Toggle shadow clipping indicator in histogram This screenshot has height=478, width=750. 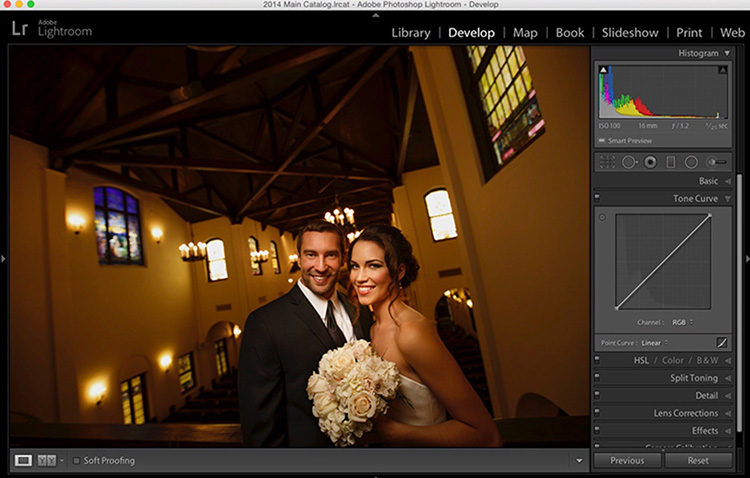604,70
